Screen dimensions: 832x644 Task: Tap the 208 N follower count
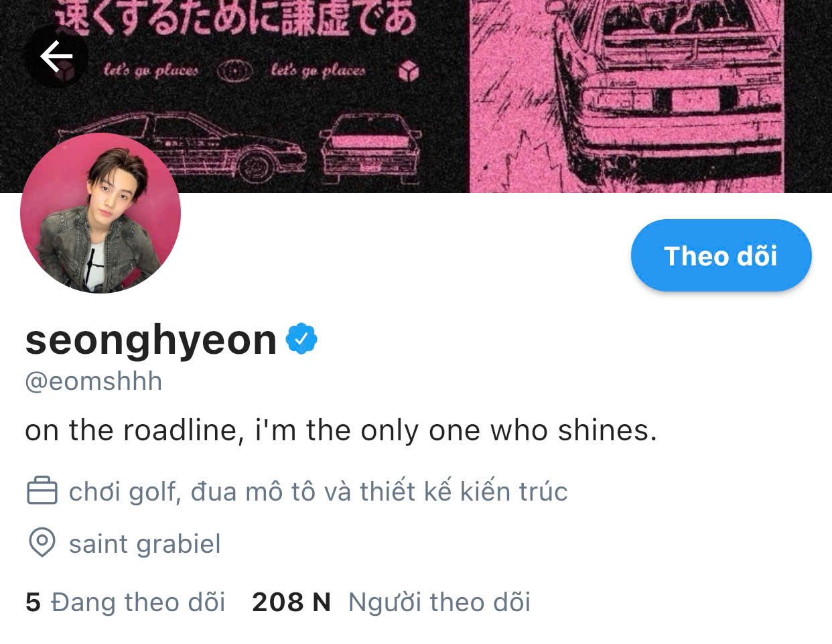pyautogui.click(x=291, y=602)
